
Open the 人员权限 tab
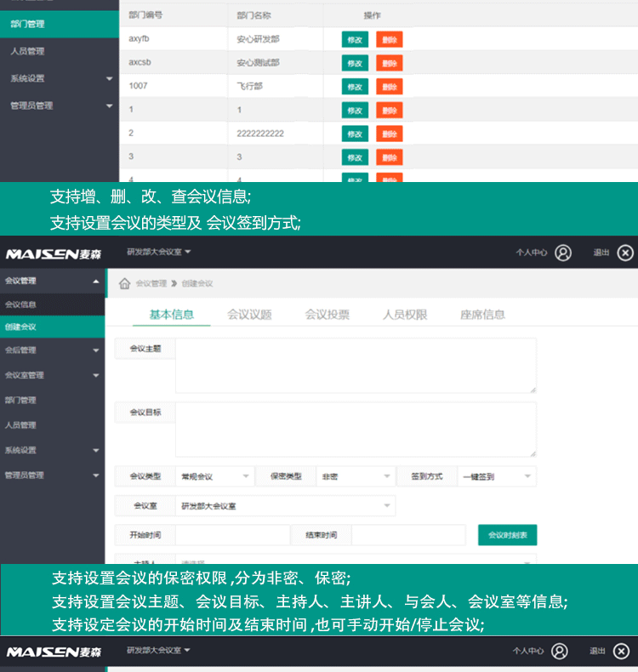coord(405,315)
